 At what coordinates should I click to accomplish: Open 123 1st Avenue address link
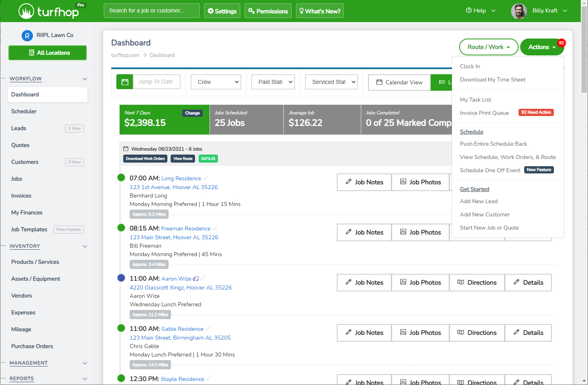point(174,187)
